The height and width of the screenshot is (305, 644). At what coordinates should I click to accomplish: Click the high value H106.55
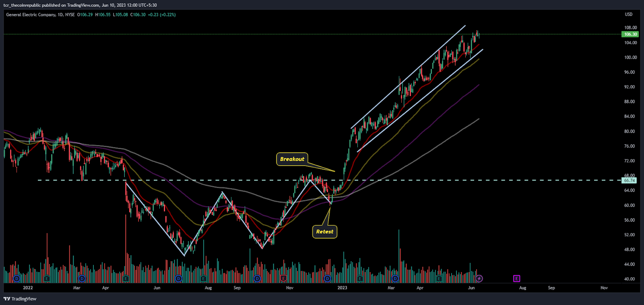point(103,15)
